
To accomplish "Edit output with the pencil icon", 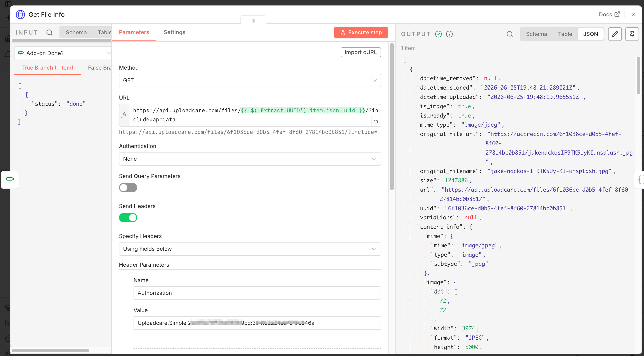I will tap(615, 34).
